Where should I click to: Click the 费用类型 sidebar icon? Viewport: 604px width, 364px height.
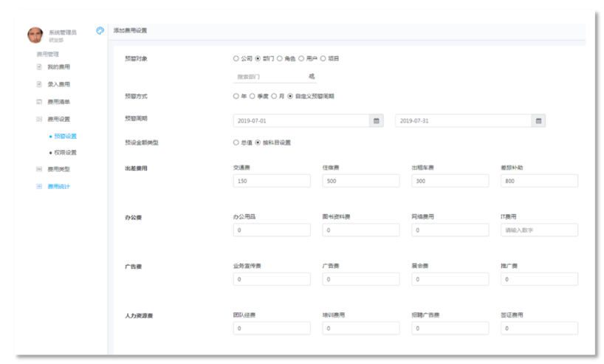[x=39, y=169]
